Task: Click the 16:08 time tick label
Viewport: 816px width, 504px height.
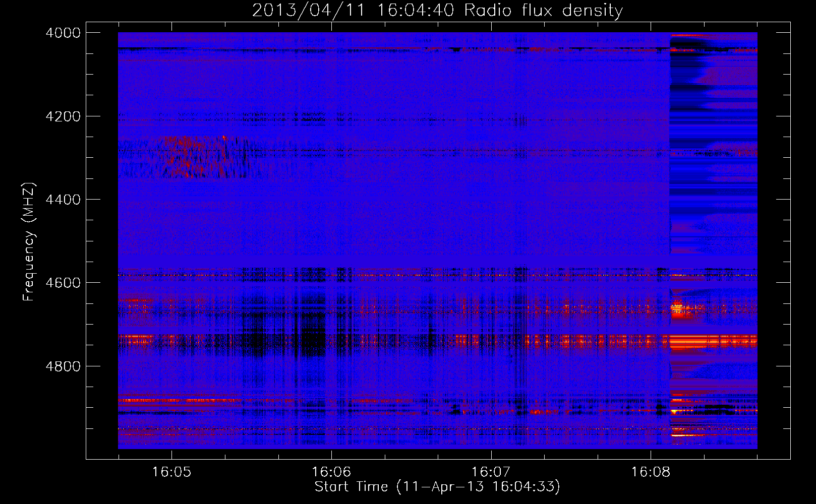Action: 651,472
